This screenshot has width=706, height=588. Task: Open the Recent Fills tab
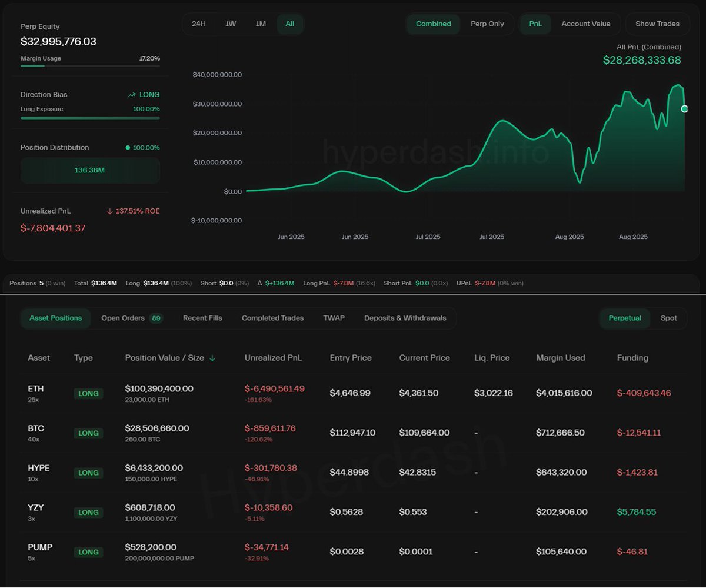(x=202, y=318)
